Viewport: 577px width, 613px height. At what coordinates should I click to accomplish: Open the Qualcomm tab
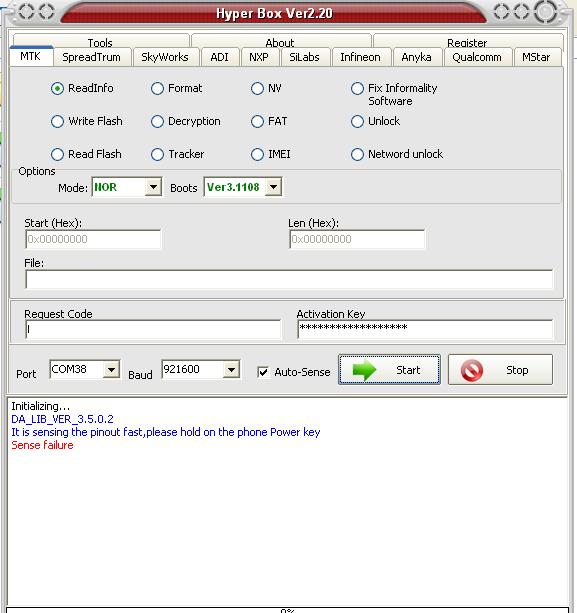477,57
